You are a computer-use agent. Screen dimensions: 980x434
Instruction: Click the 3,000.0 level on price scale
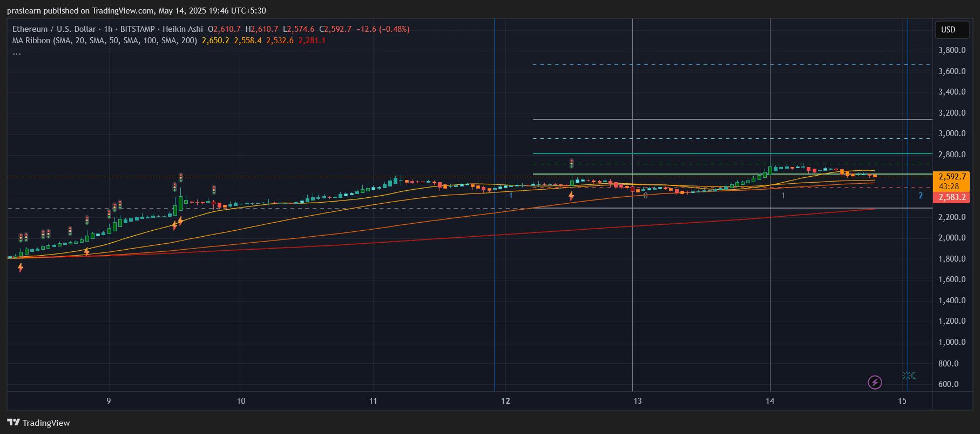click(x=952, y=133)
